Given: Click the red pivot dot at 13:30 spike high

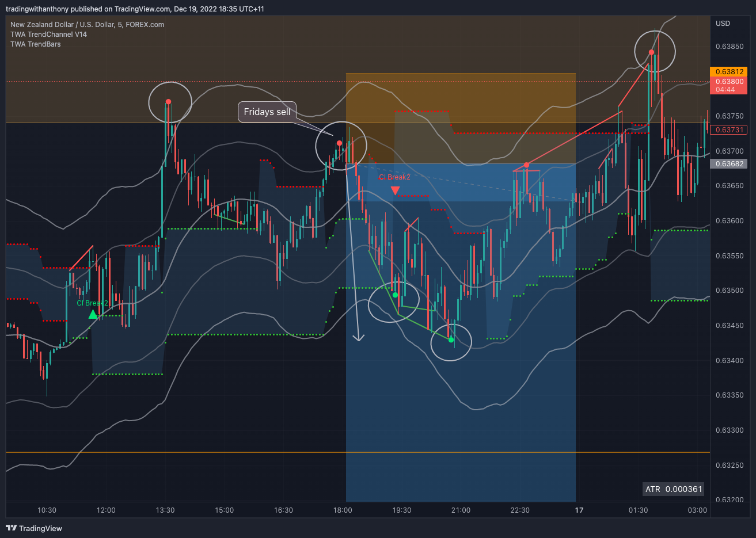Looking at the screenshot, I should click(168, 102).
